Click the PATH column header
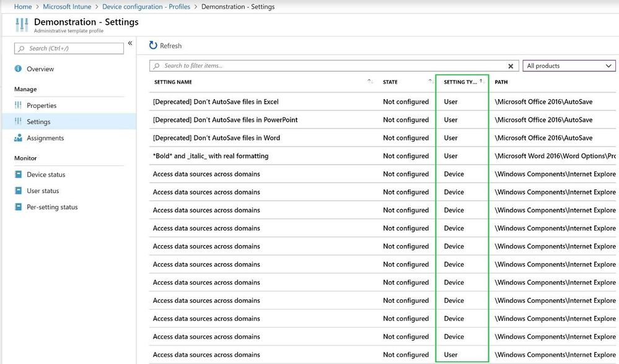 coord(501,82)
